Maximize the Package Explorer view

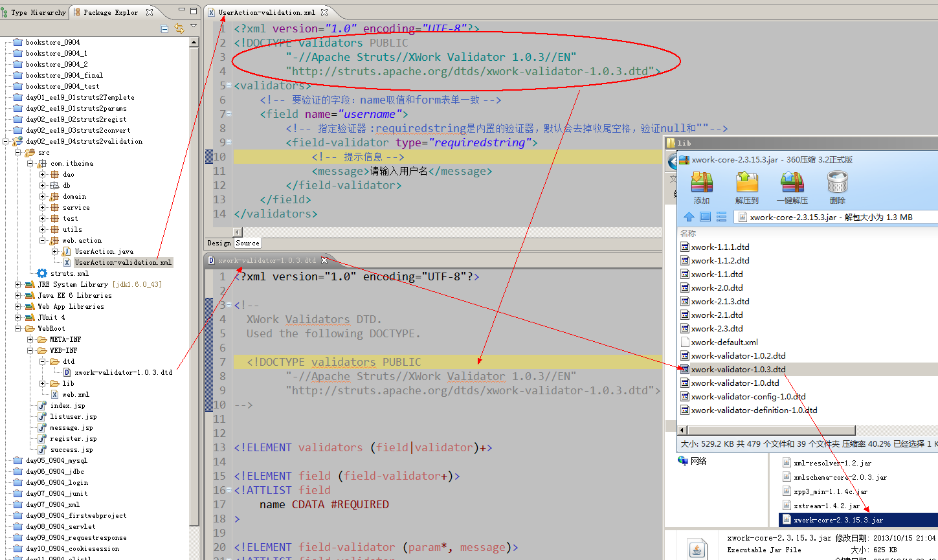point(194,11)
